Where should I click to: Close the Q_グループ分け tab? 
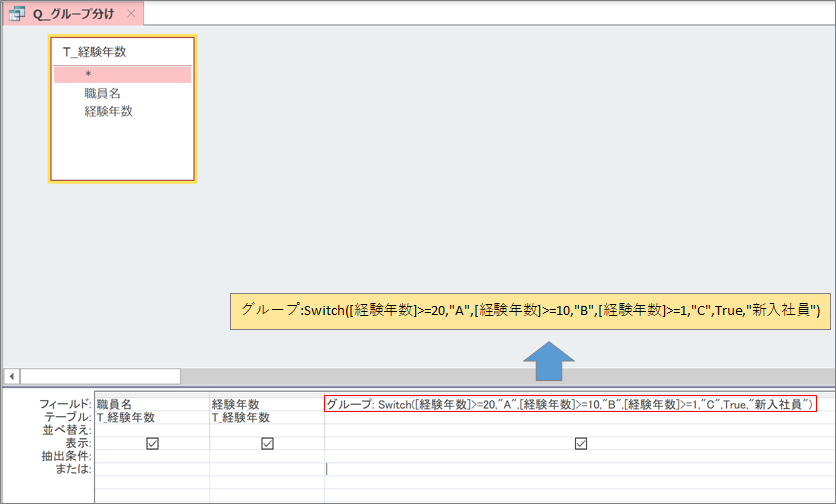[131, 14]
